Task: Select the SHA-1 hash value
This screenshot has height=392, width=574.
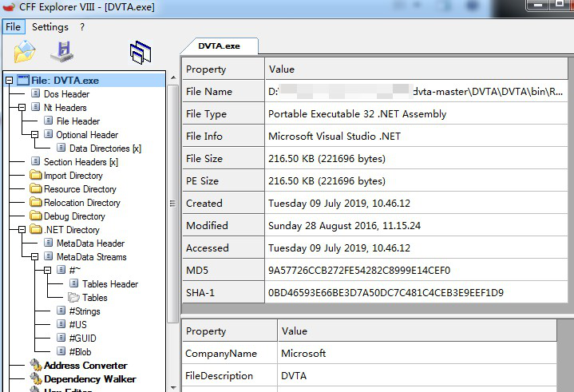Action: click(416, 292)
